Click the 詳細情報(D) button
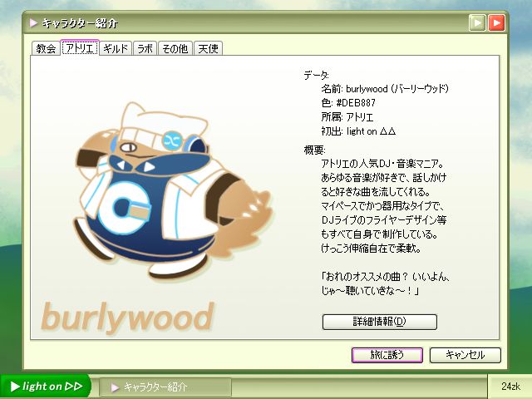 pos(379,322)
